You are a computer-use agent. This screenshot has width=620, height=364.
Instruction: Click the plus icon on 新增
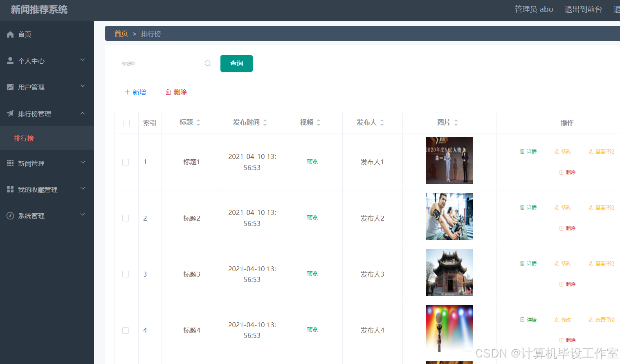127,92
